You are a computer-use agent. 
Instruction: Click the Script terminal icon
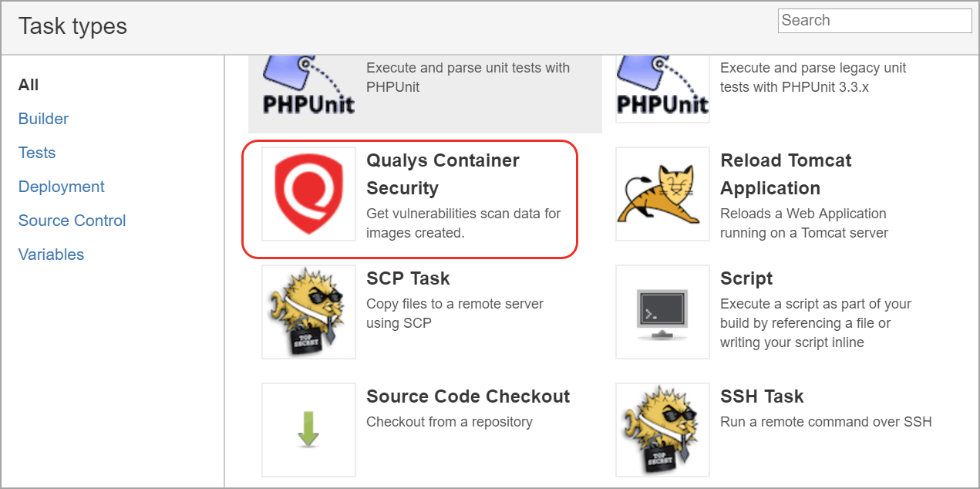tap(662, 312)
